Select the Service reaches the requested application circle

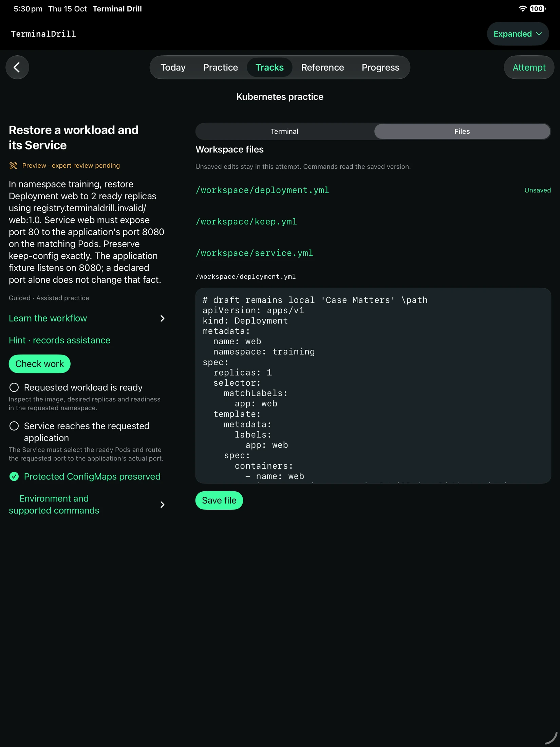(x=14, y=426)
